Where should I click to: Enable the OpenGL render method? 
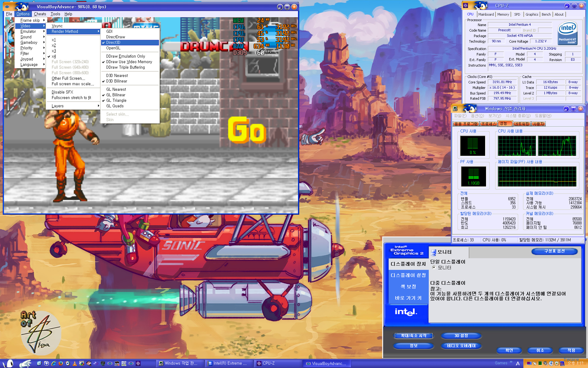113,48
